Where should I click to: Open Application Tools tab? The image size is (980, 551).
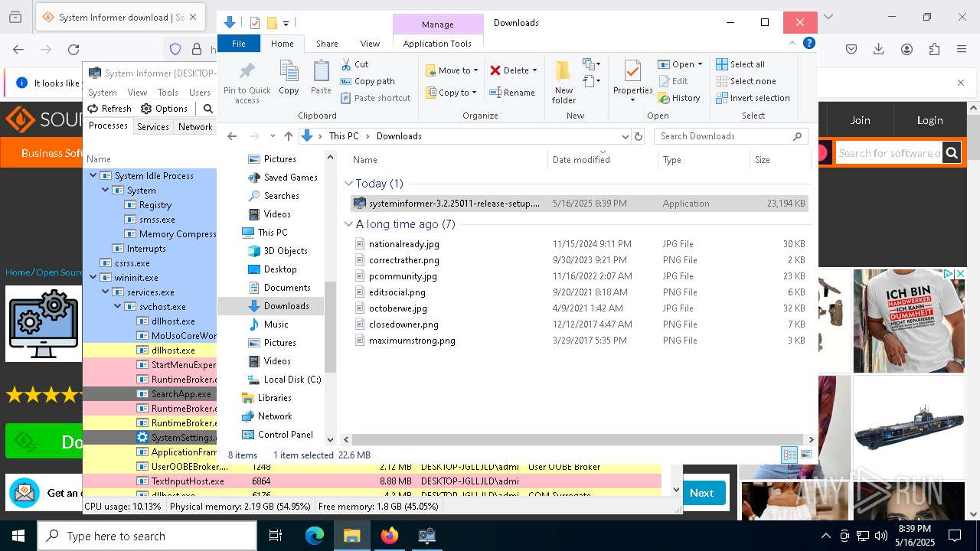click(x=437, y=44)
